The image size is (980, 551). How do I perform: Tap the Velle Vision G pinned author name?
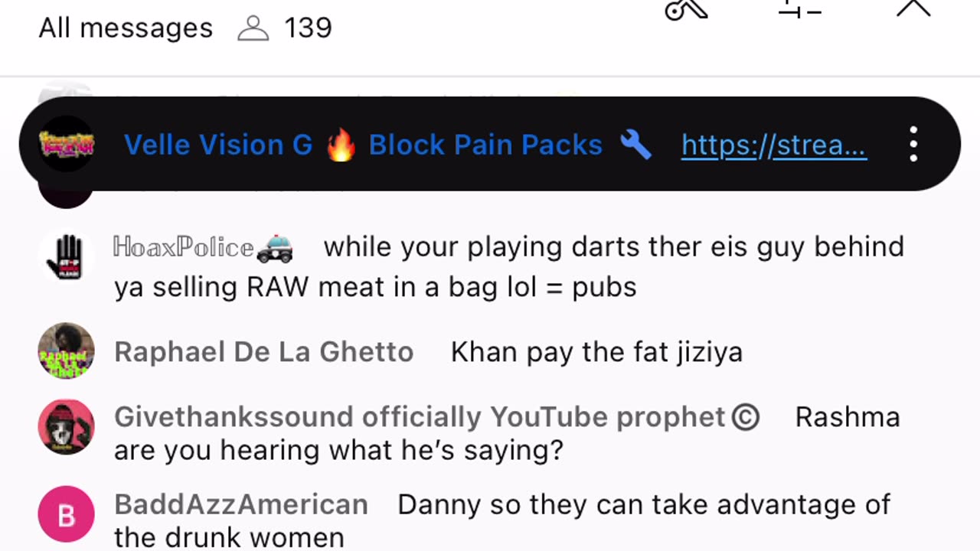pos(218,145)
